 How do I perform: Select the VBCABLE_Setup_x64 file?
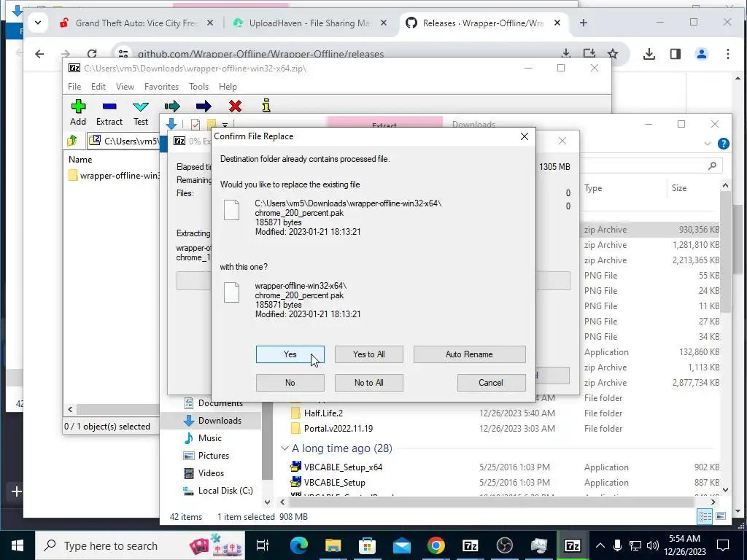343,467
